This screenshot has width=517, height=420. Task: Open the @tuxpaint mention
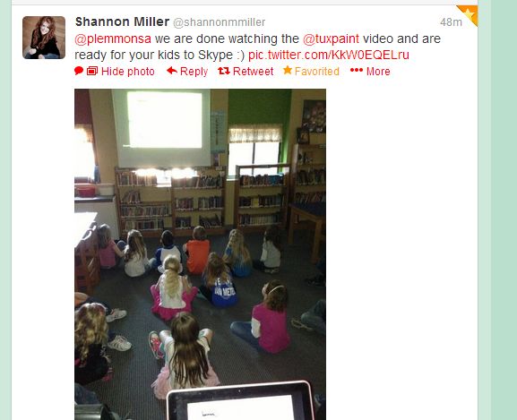tap(331, 39)
